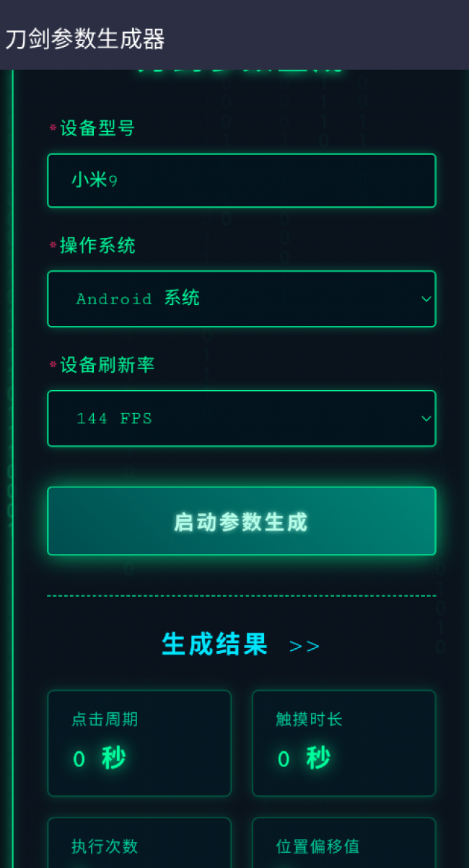Select the 位置偏移值 result card
This screenshot has height=868, width=469.
(343, 843)
